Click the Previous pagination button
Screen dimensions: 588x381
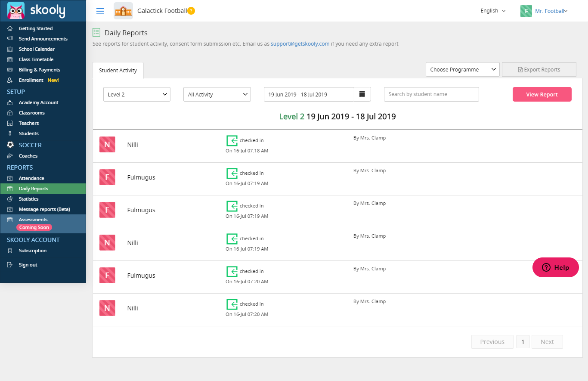click(492, 342)
